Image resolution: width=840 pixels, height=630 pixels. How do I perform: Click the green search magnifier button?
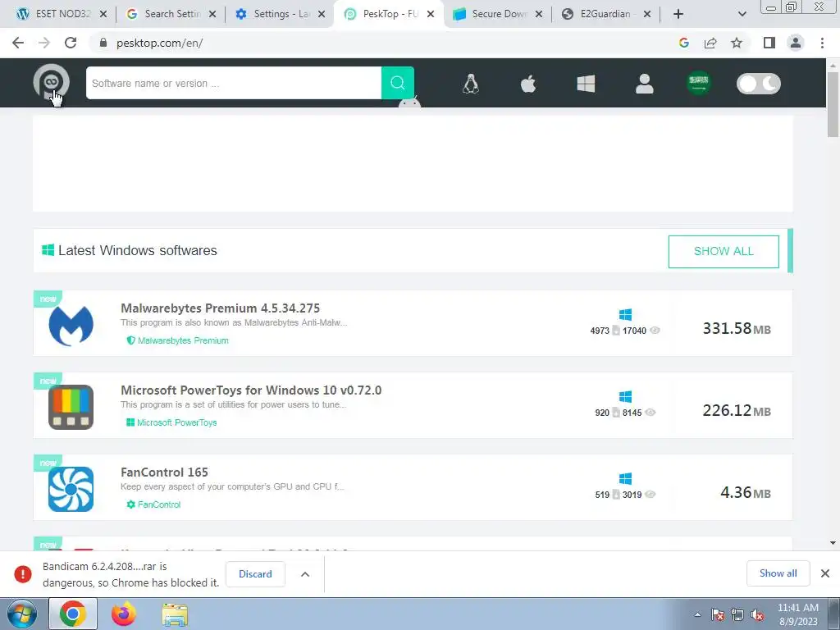click(398, 83)
